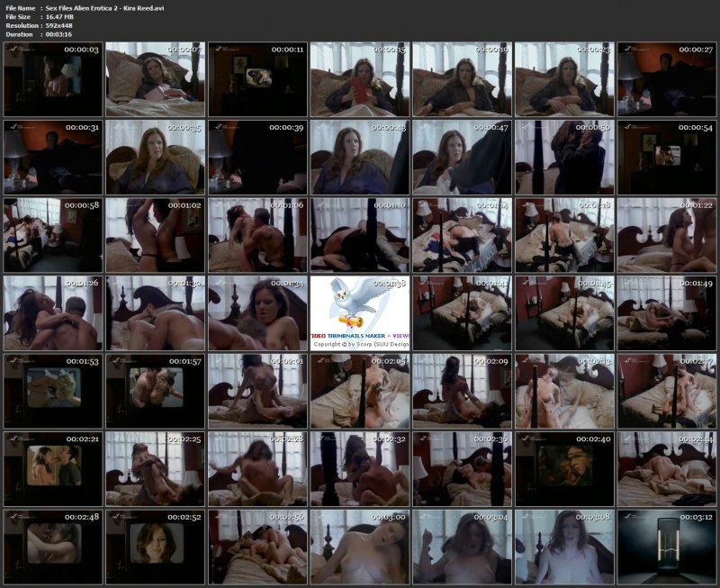Click the thumbnail marked 00:01:22

(665, 234)
